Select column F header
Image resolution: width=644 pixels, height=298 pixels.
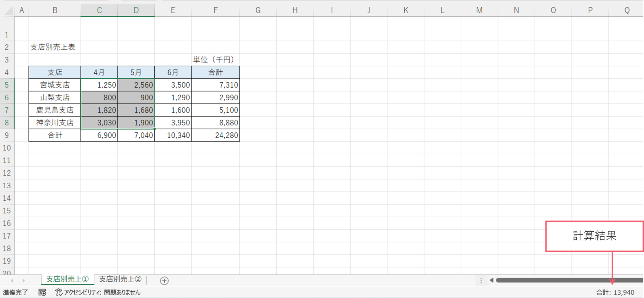pyautogui.click(x=215, y=10)
